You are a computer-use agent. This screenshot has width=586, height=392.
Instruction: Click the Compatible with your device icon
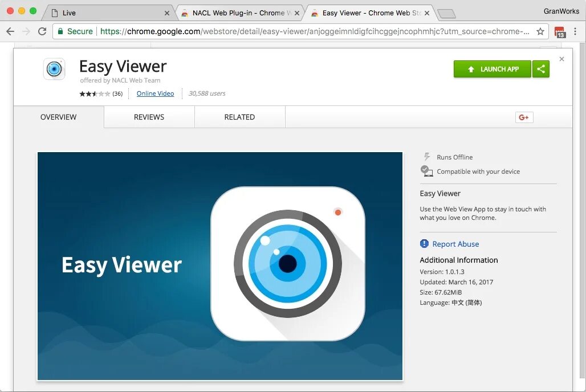(x=427, y=171)
